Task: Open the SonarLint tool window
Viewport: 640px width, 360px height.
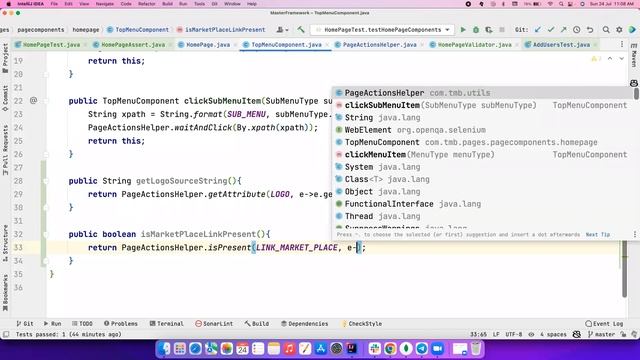Action: tap(214, 324)
